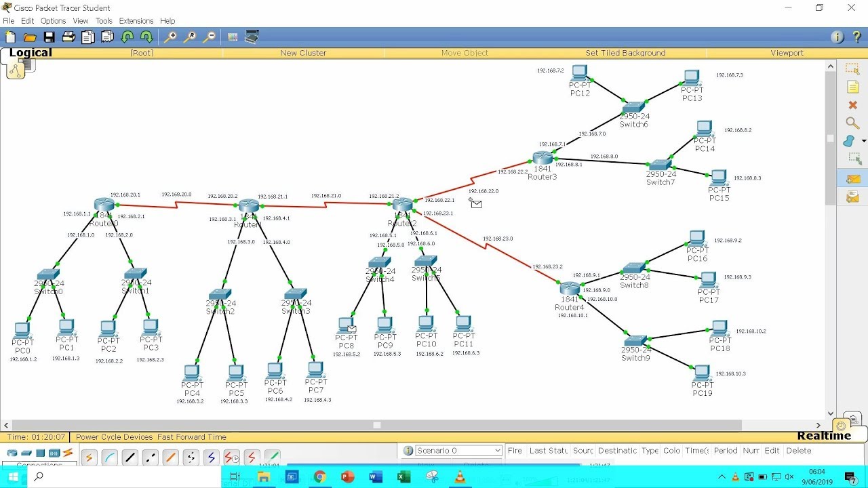Open the Help menu
This screenshot has width=868, height=488.
[167, 21]
